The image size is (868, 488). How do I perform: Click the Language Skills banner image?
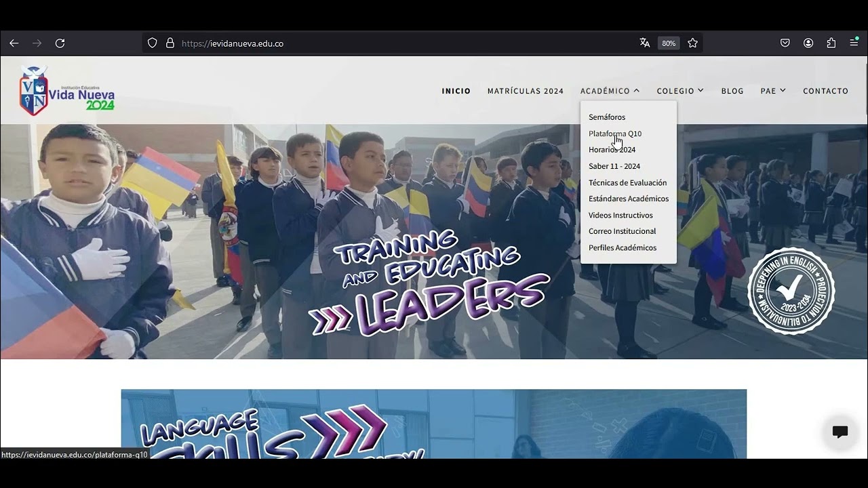[434, 424]
